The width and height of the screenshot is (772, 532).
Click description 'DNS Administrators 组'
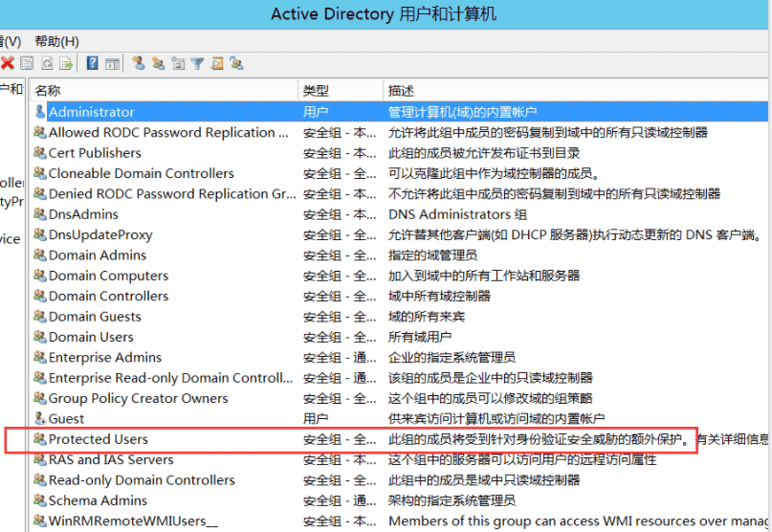(x=458, y=214)
